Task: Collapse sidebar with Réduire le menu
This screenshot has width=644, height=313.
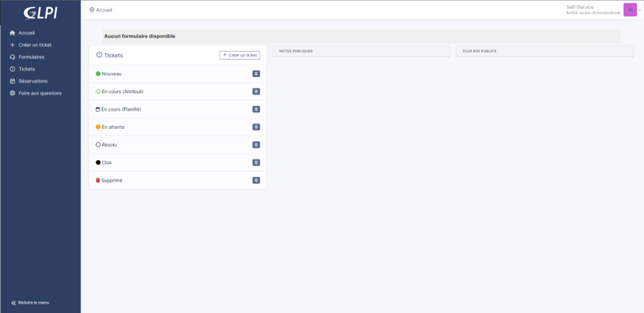Action: [31, 302]
